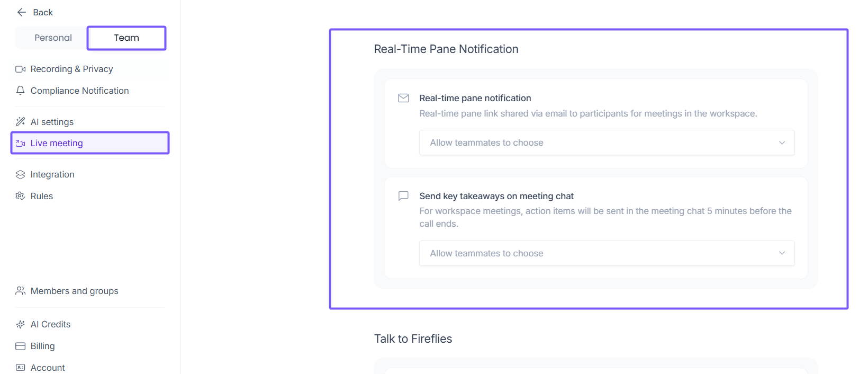Image resolution: width=868 pixels, height=374 pixels.
Task: Expand chevron on the key takeaways dropdown
Action: [x=782, y=253]
